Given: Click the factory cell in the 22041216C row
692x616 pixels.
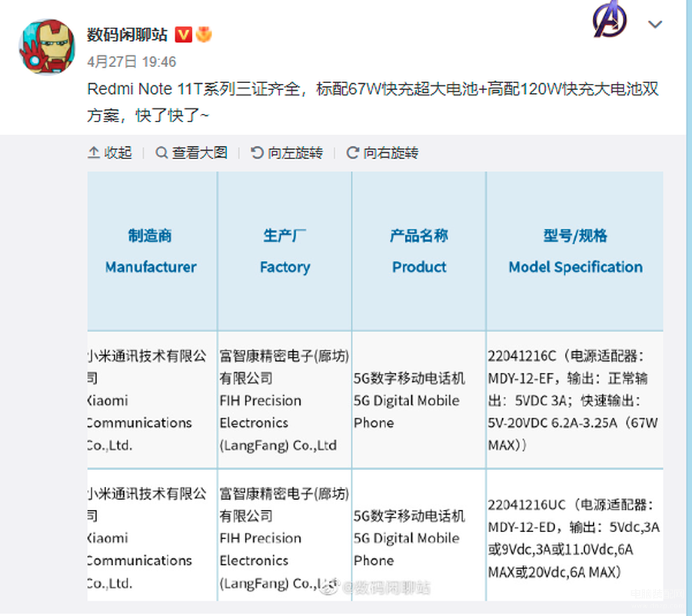Looking at the screenshot, I should pyautogui.click(x=284, y=400).
